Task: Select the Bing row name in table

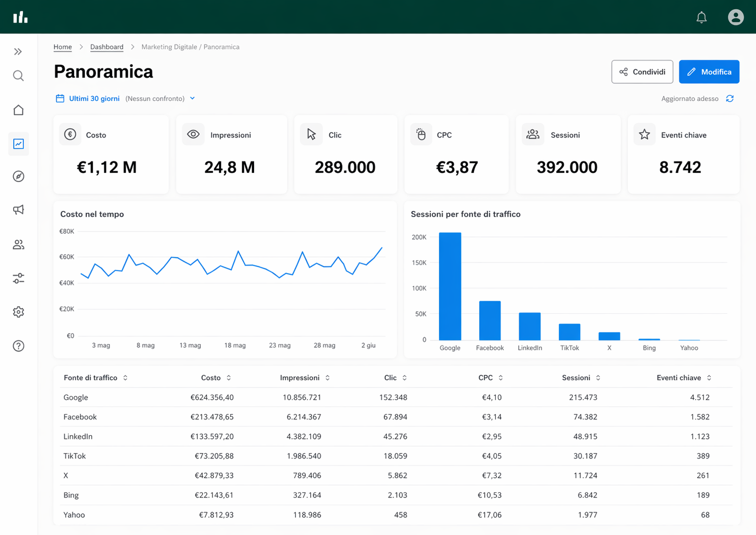Action: coord(71,495)
